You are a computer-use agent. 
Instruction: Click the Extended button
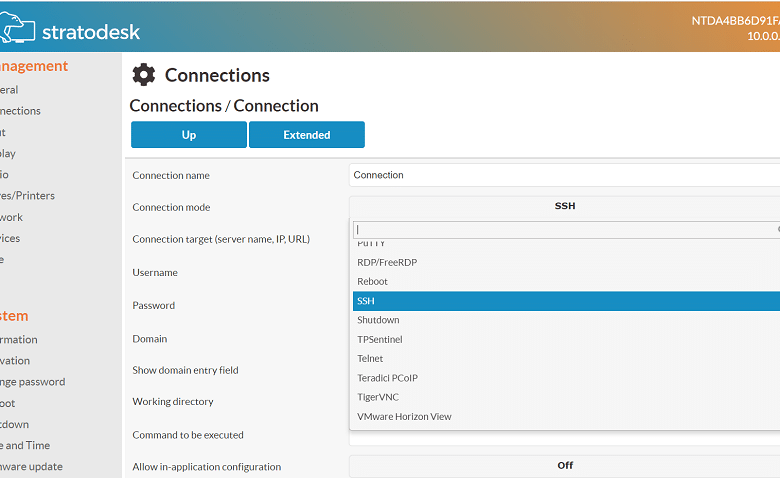tap(306, 134)
